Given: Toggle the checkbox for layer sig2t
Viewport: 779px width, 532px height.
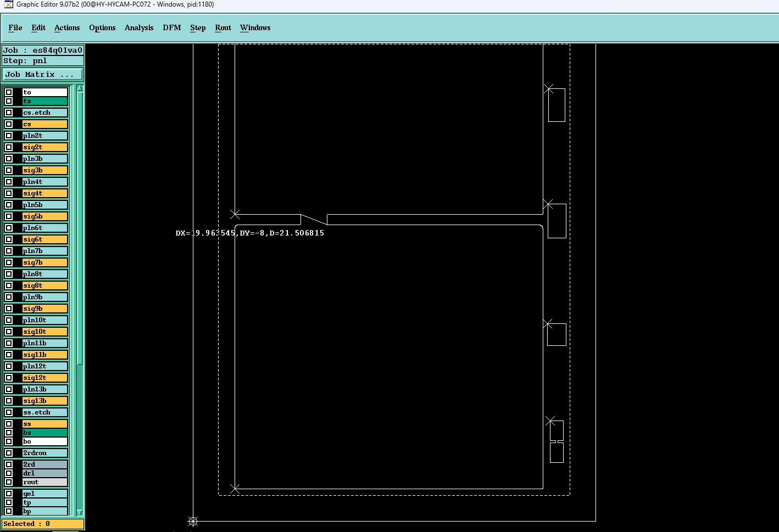Looking at the screenshot, I should [9, 147].
